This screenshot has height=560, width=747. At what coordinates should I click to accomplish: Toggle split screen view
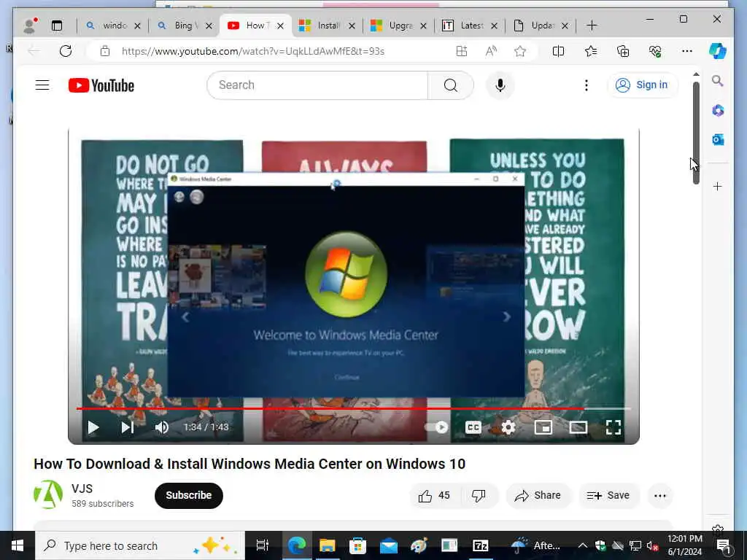(558, 51)
